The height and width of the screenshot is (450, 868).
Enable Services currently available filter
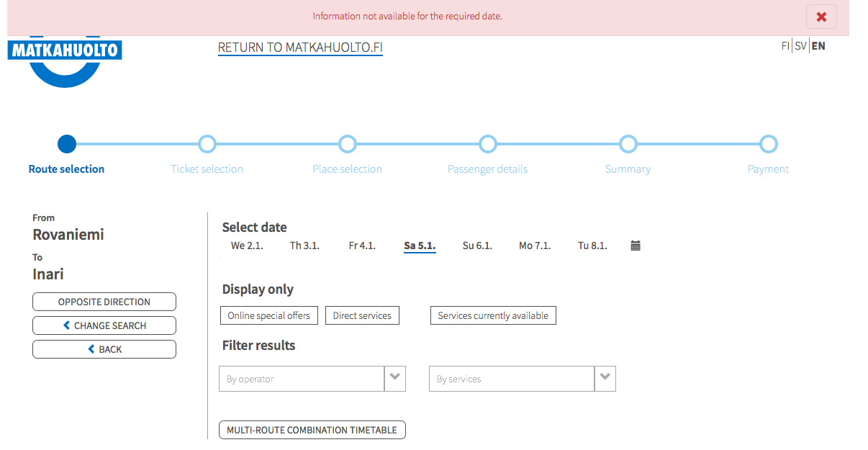493,315
